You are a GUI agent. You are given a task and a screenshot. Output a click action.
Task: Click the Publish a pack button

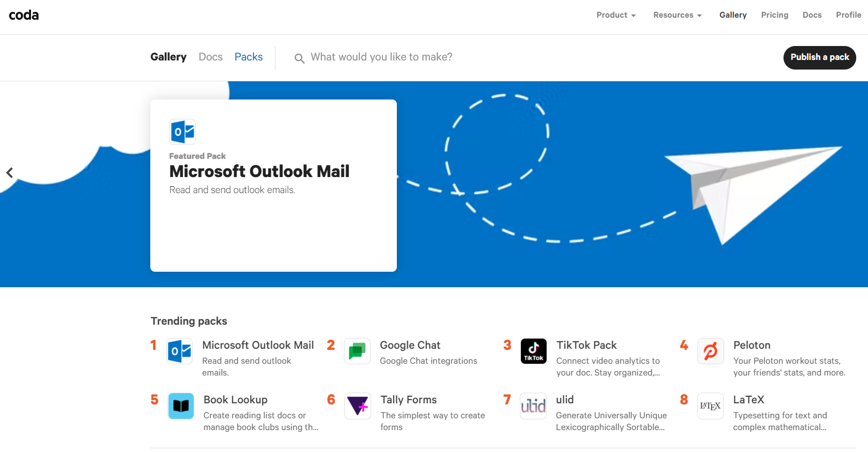coord(819,57)
